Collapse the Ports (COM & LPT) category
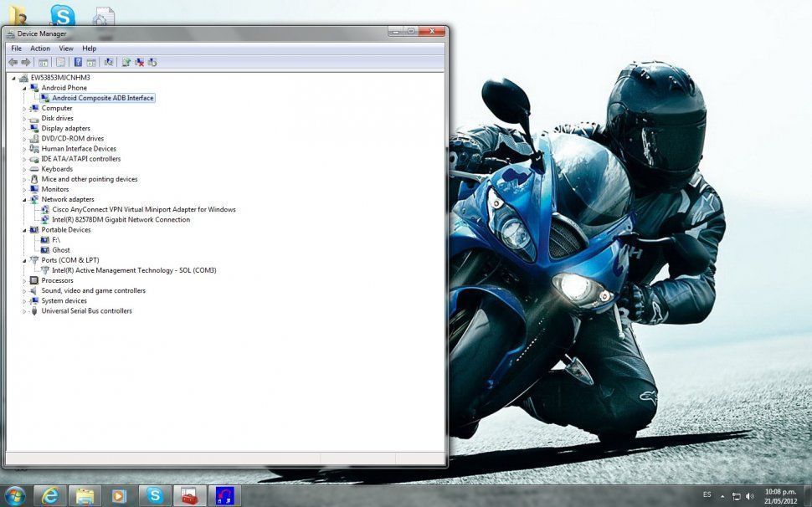Viewport: 812px width, 507px height. coord(24,261)
